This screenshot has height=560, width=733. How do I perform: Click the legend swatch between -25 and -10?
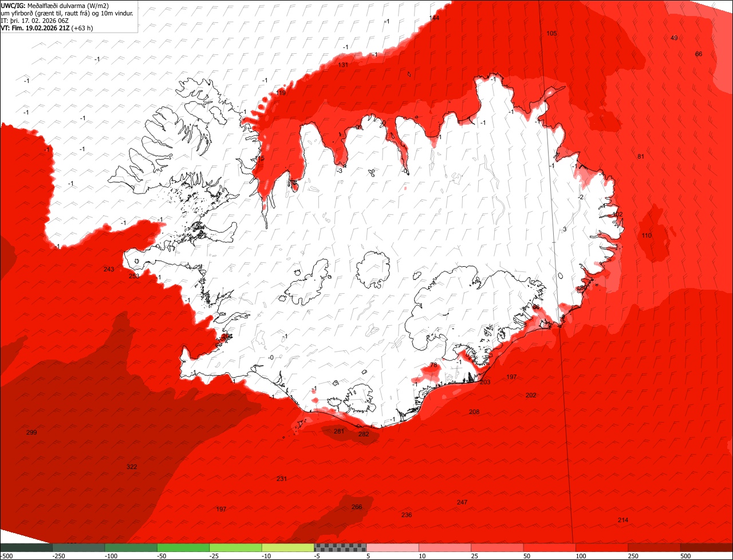click(235, 547)
